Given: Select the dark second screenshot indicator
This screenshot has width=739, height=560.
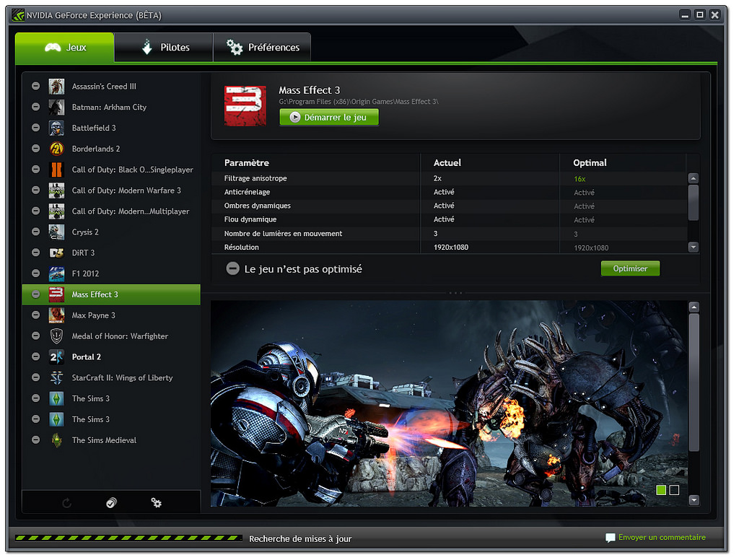Looking at the screenshot, I should coord(674,491).
